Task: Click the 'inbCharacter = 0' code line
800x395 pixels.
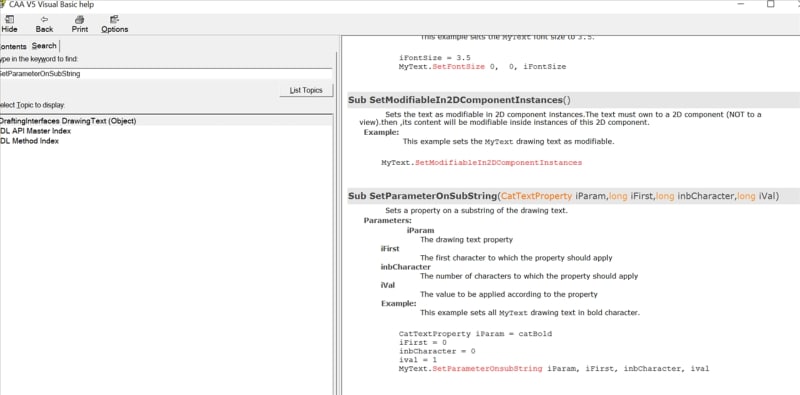Action: (437, 351)
